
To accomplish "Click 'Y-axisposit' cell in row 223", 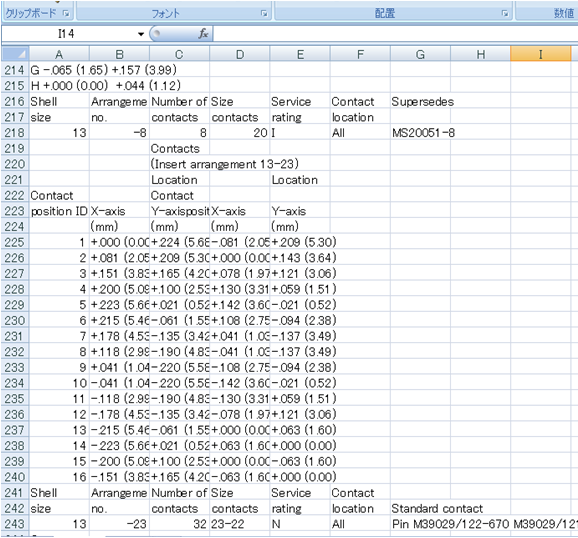I will click(x=180, y=211).
